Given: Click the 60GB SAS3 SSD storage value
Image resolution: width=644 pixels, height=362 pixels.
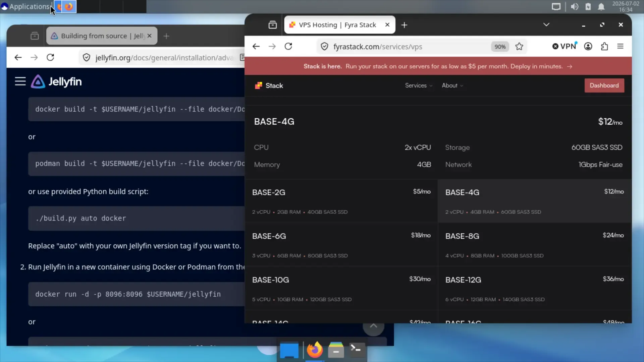Looking at the screenshot, I should pos(597,147).
